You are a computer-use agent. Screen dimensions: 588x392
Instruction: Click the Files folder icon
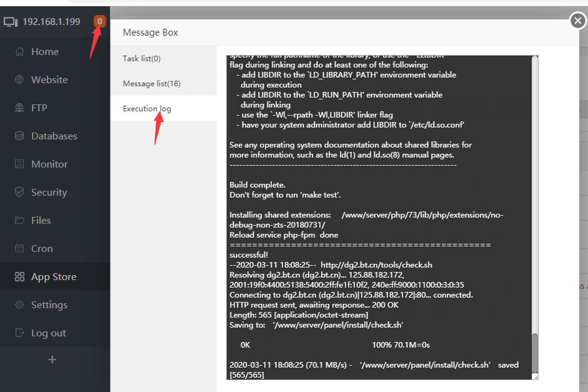tap(19, 220)
